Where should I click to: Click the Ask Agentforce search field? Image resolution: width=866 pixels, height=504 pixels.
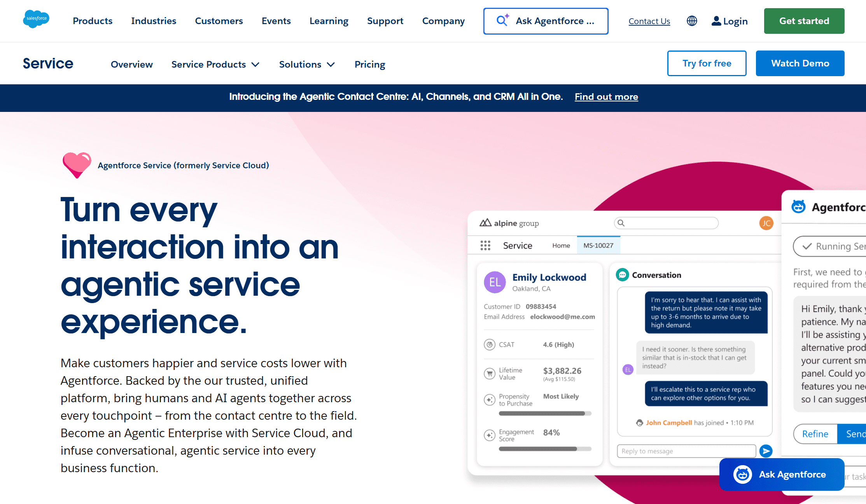(546, 21)
